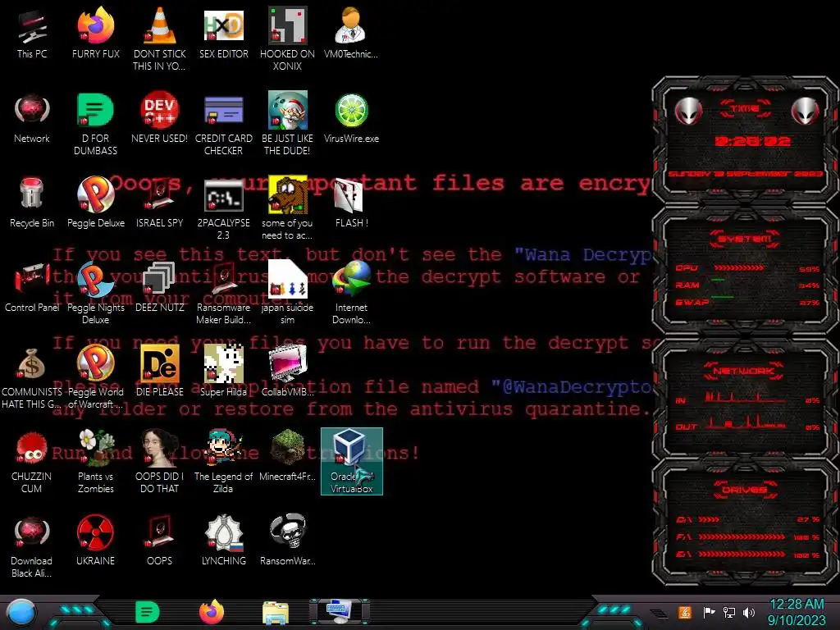Select the CHUZZIN CUM red fuzzy icon
This screenshot has width=840, height=630.
click(32, 462)
